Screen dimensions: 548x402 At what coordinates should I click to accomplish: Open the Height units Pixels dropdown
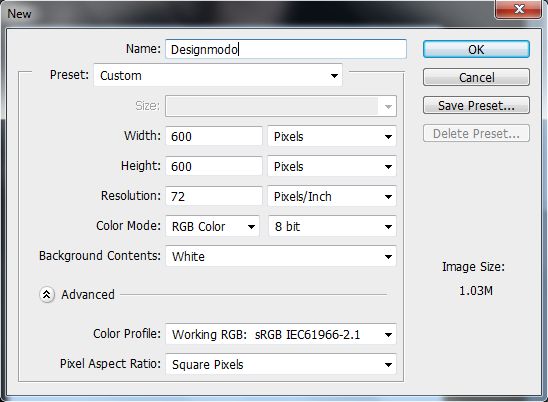332,166
